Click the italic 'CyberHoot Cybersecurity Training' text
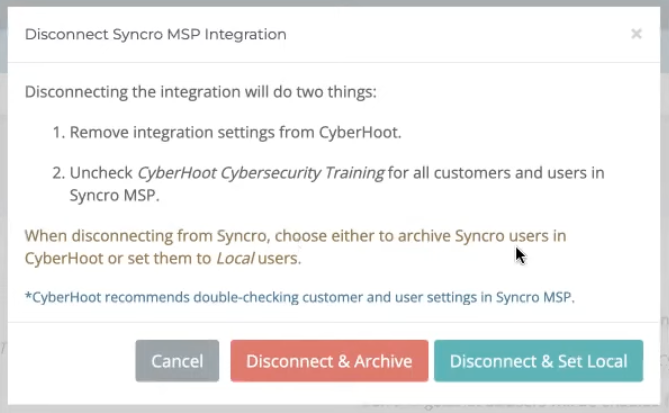The width and height of the screenshot is (669, 413). (261, 173)
